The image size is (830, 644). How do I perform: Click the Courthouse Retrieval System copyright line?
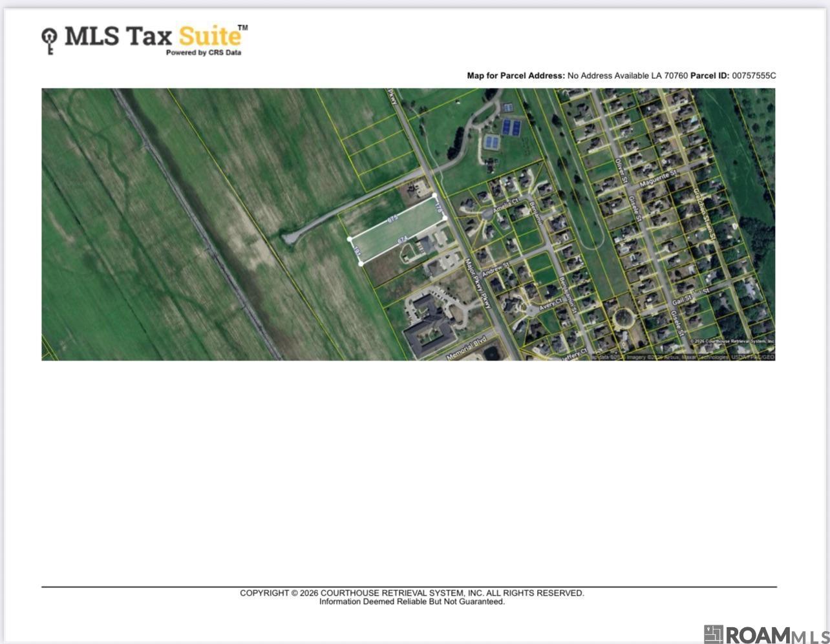(x=412, y=593)
